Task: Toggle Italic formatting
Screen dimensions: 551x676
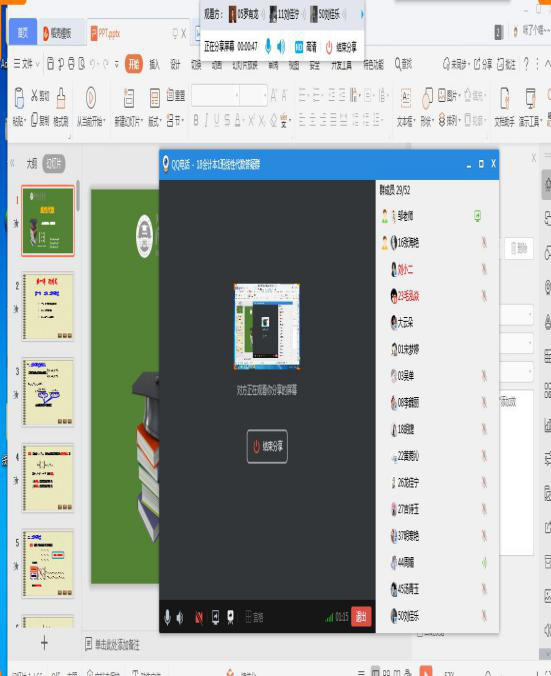Action: (206, 121)
